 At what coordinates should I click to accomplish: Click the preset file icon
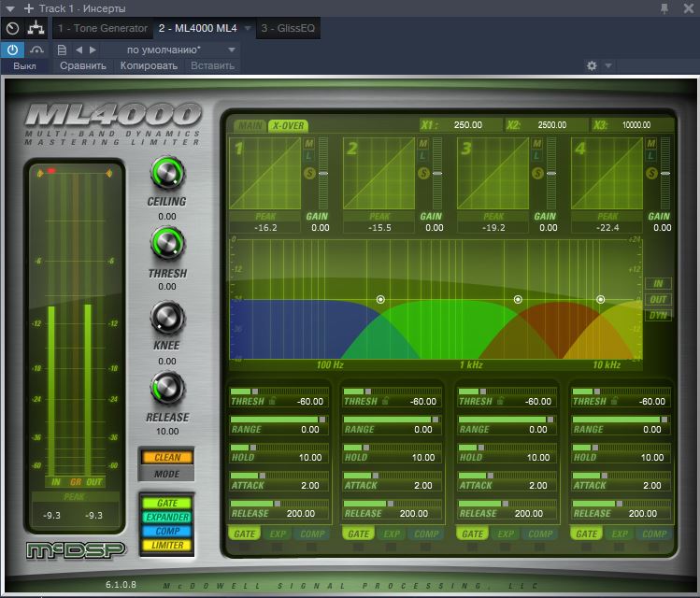point(62,49)
